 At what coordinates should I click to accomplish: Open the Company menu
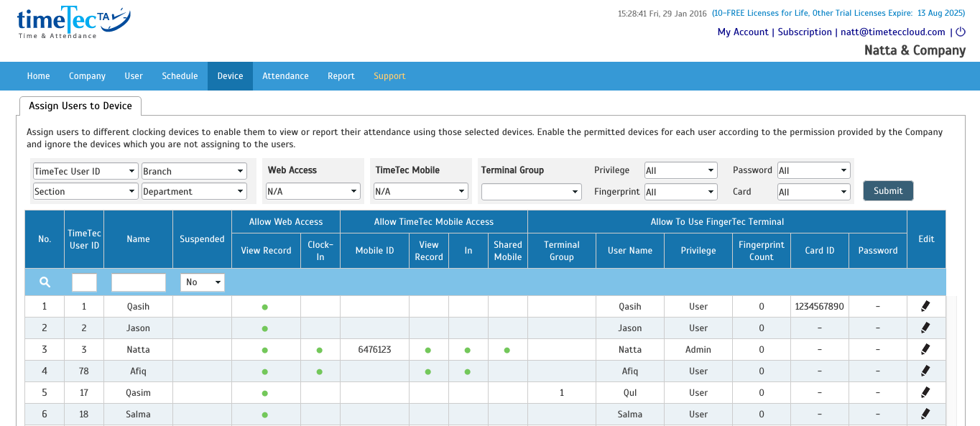[x=87, y=76]
